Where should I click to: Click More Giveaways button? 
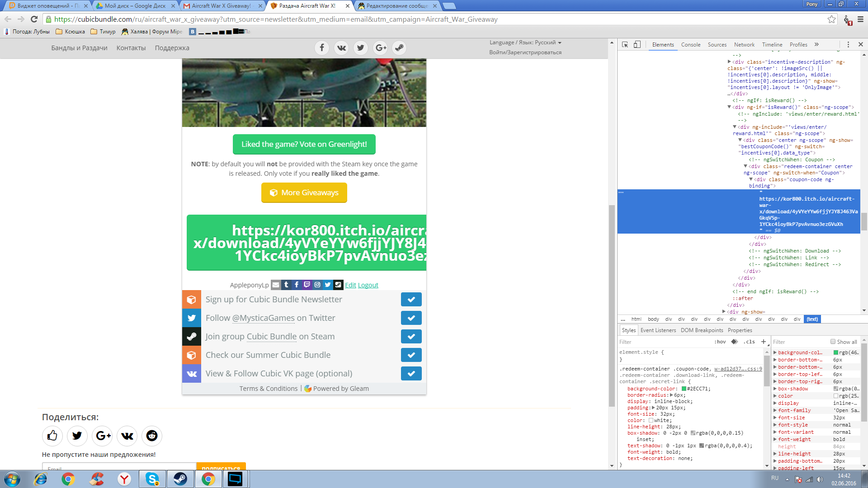pyautogui.click(x=304, y=192)
